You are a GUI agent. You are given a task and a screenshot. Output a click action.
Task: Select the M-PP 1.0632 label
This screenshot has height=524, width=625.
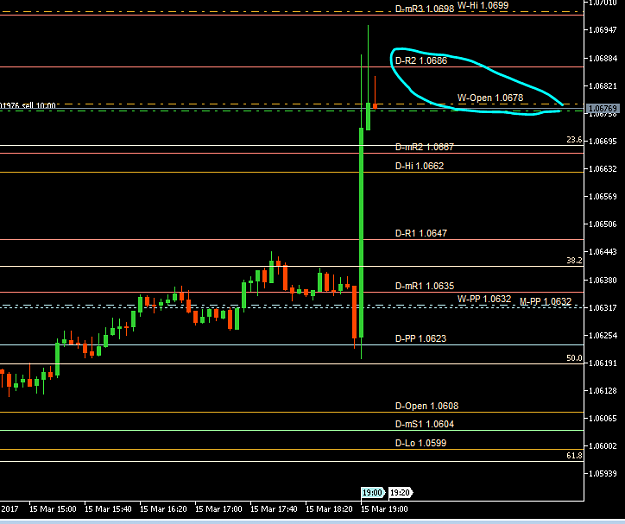(x=545, y=302)
